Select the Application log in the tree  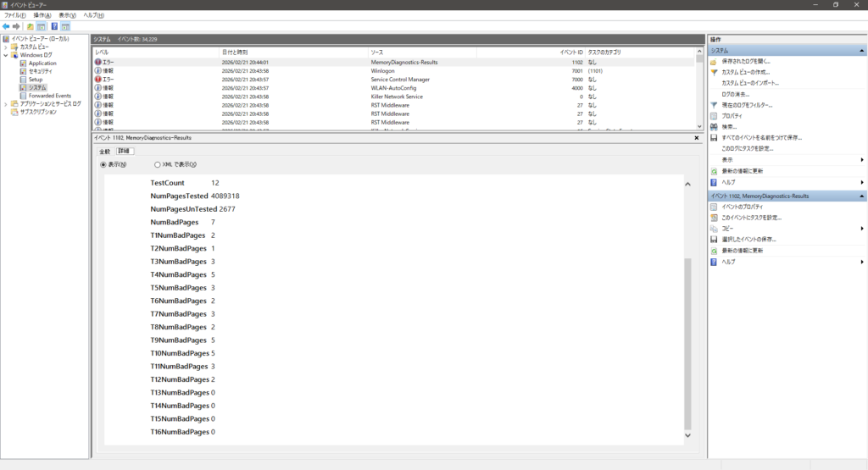(42, 64)
